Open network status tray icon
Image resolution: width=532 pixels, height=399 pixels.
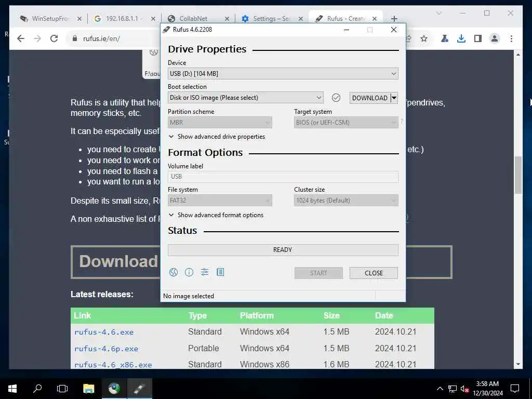[453, 389]
